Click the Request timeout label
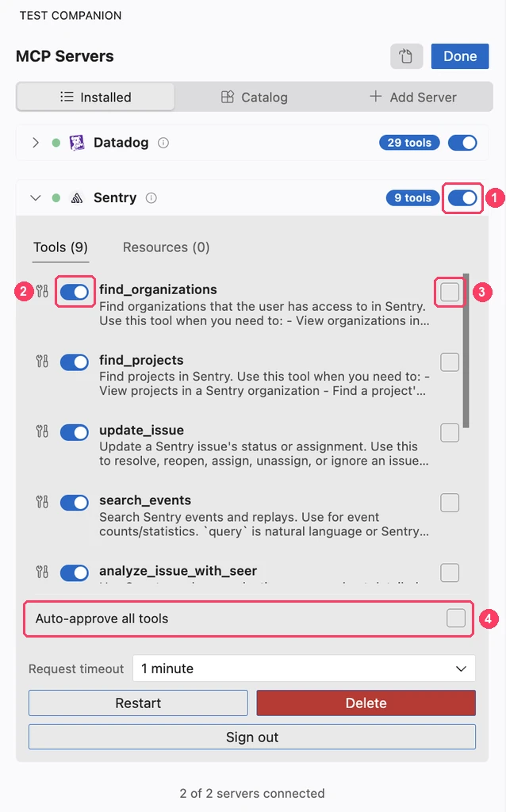Image resolution: width=506 pixels, height=812 pixels. (x=76, y=669)
